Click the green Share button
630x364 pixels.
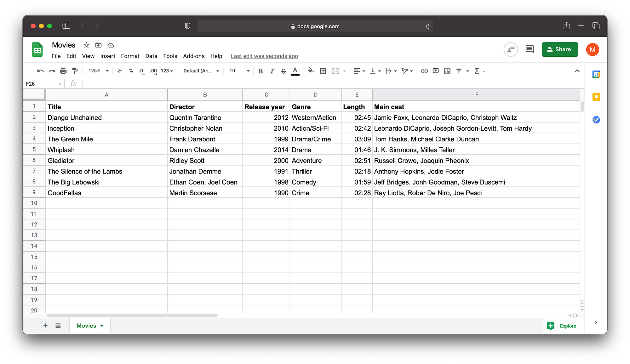tap(560, 49)
